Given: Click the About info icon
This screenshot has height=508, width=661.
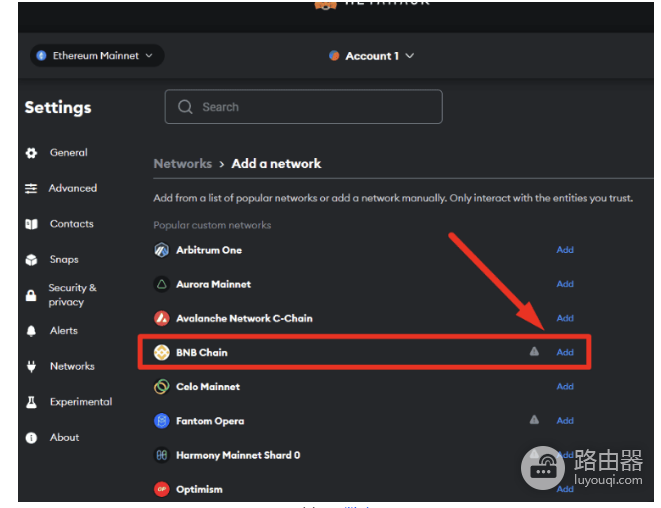Looking at the screenshot, I should [31, 438].
